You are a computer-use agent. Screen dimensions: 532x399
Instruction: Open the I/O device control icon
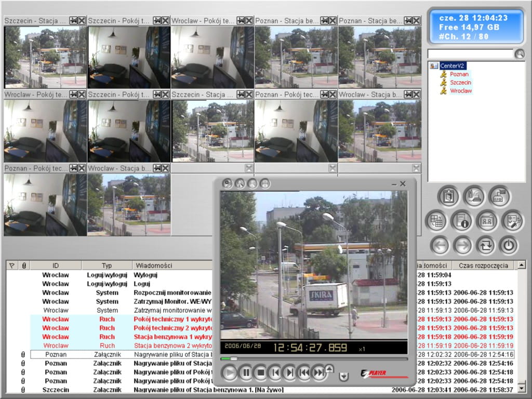[499, 196]
